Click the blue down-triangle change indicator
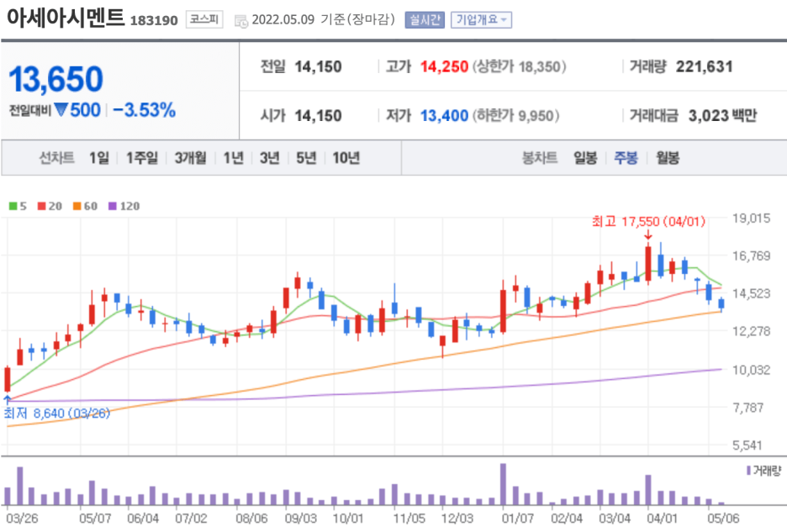 61,109
